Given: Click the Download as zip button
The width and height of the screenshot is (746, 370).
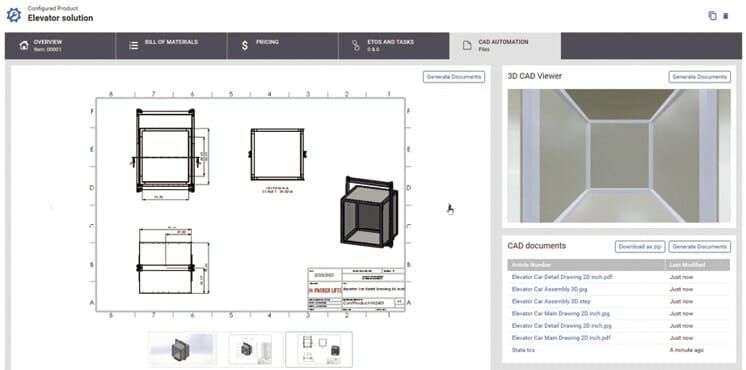Looking at the screenshot, I should coord(639,246).
